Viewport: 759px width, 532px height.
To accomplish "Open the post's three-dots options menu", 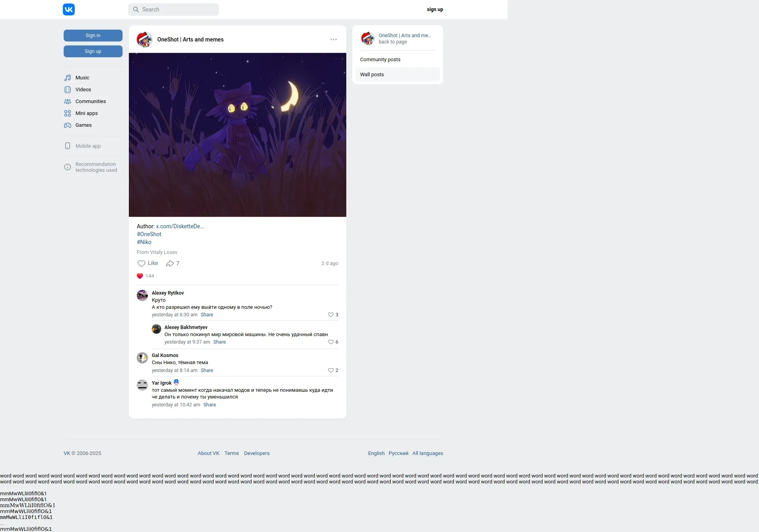I will 334,39.
